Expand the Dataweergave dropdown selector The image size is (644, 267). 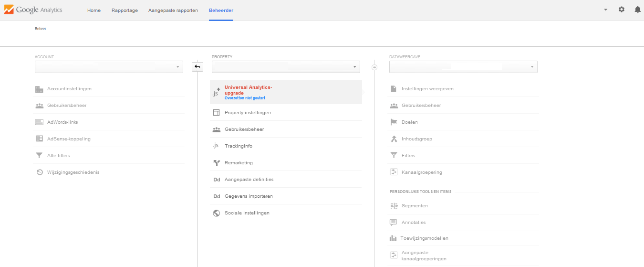(463, 67)
